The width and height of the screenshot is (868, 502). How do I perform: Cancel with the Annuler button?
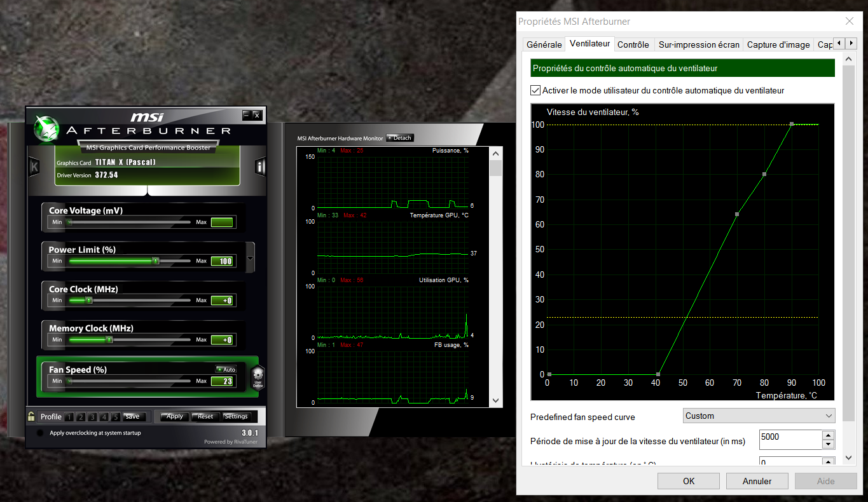[757, 481]
